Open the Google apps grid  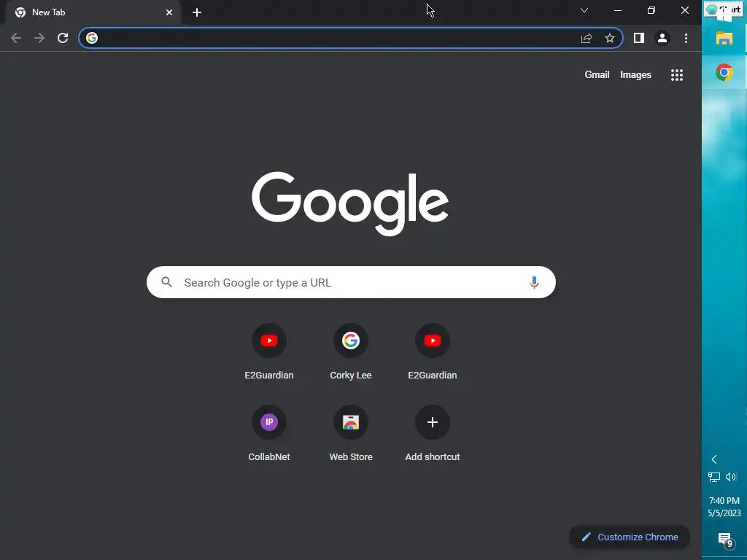(677, 75)
